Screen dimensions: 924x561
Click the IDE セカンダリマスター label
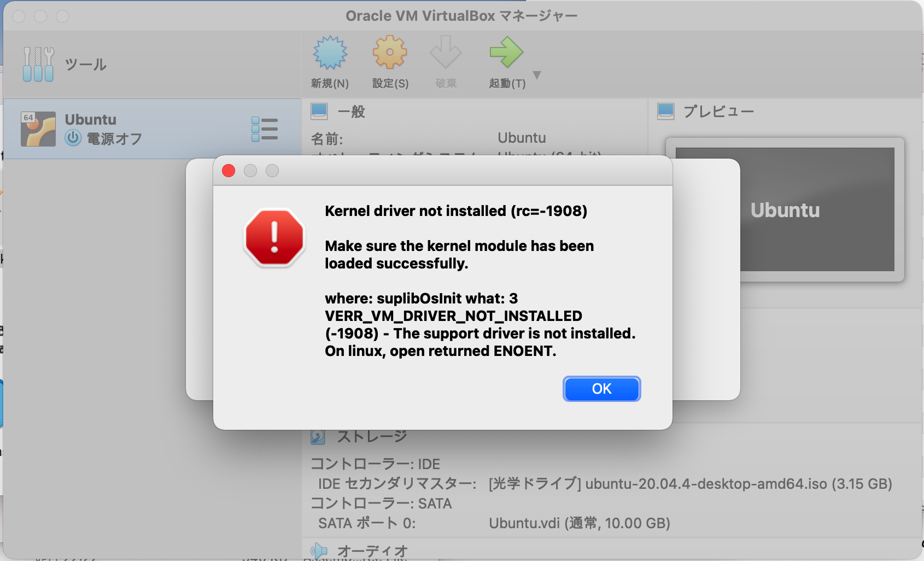point(397,484)
